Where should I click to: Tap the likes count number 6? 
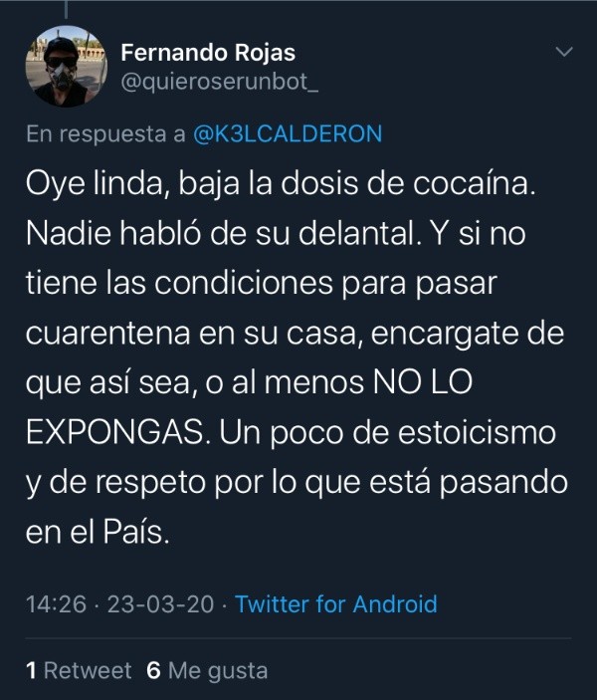153,670
